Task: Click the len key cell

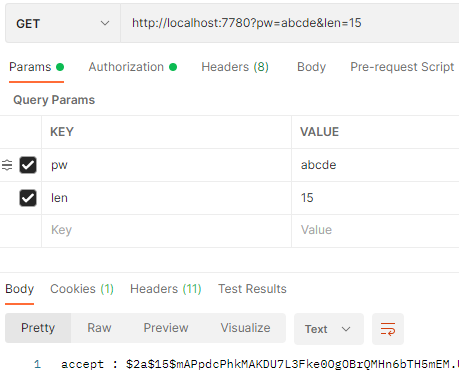Action: click(166, 198)
